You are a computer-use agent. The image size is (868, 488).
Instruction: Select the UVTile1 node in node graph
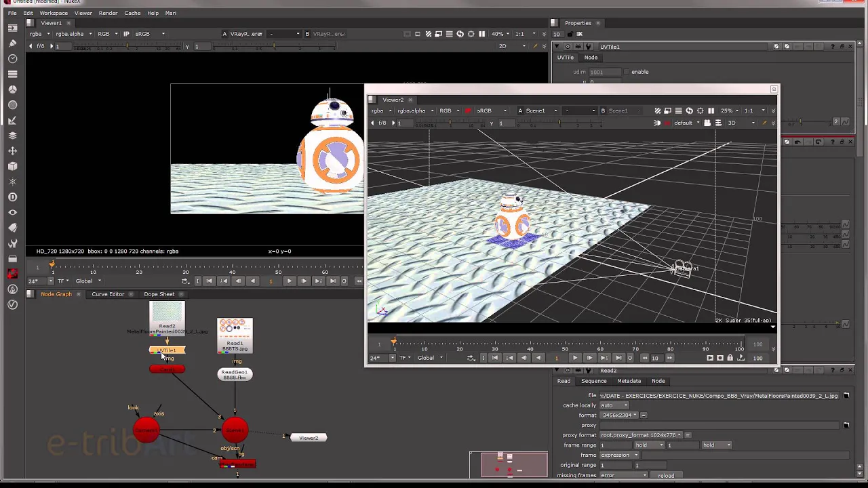167,350
